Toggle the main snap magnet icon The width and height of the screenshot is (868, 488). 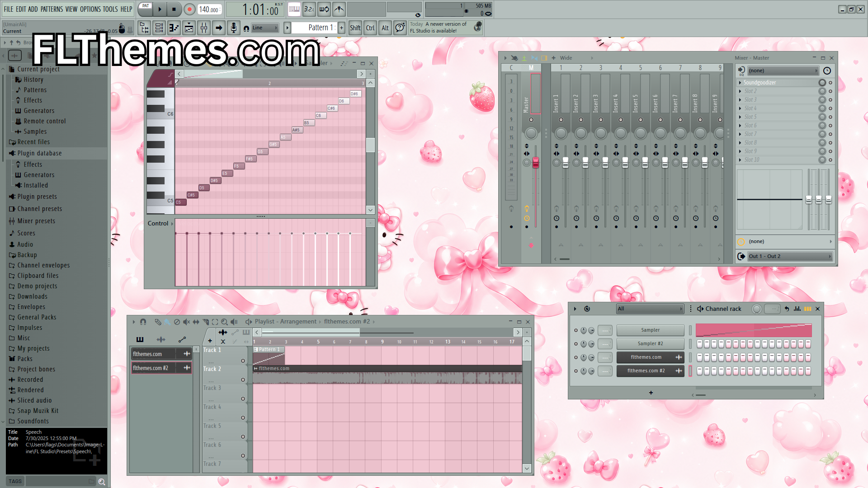(246, 28)
